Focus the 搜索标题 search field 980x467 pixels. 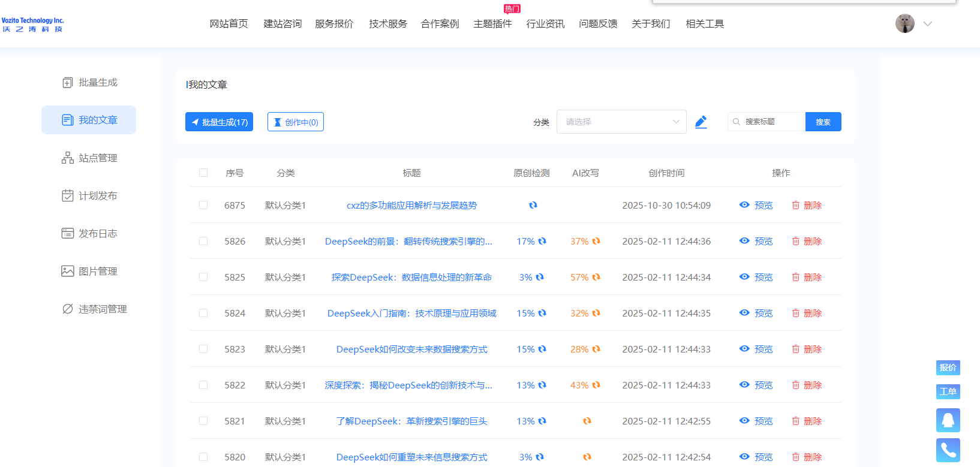pyautogui.click(x=766, y=122)
